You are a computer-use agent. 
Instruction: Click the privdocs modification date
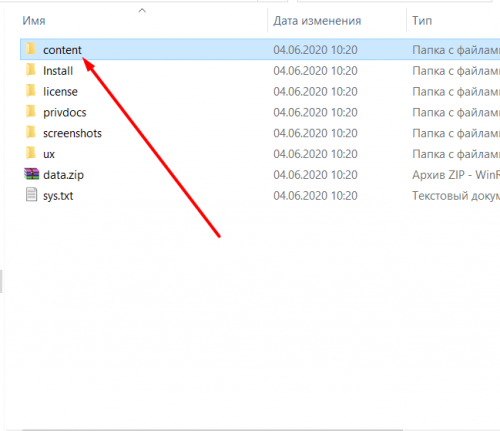[315, 112]
